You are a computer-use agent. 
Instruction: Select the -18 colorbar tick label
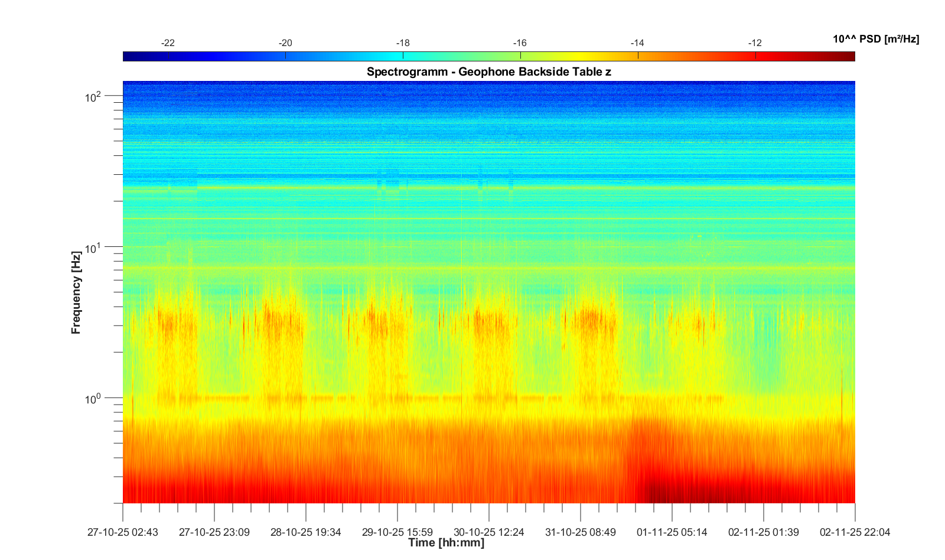pos(403,43)
